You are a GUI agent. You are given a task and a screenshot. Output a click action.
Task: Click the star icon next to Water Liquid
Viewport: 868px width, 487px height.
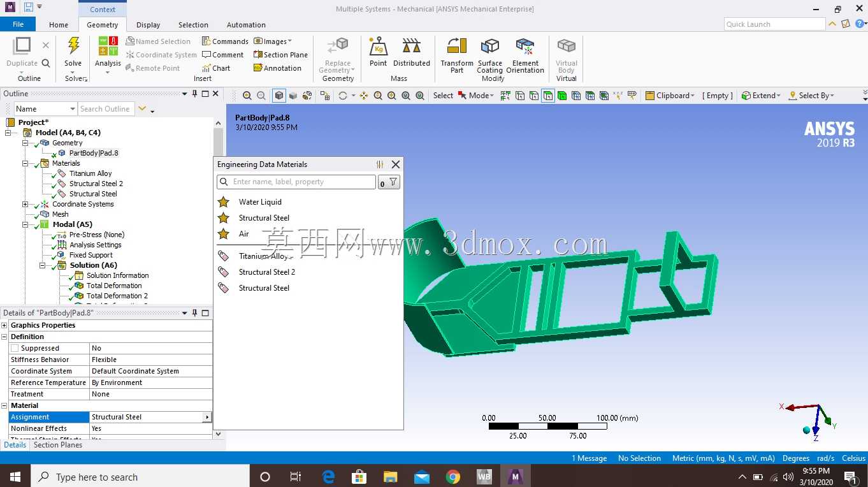tap(223, 202)
